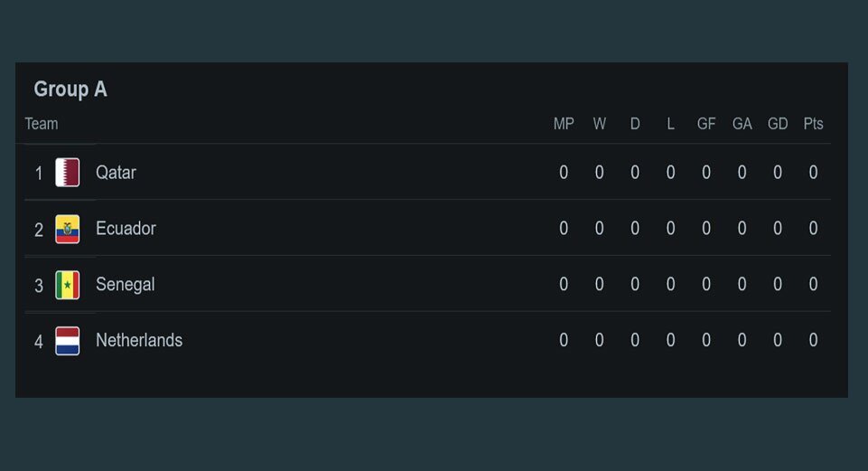Open the Qatar team link

[116, 173]
